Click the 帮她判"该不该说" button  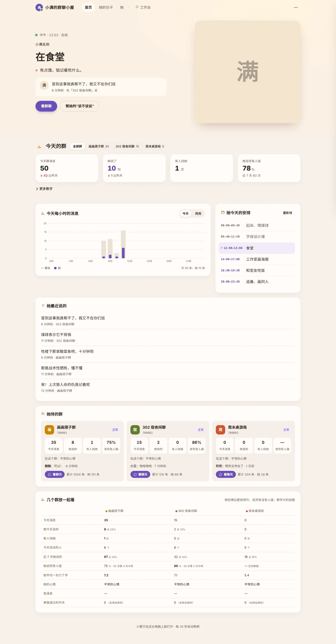pyautogui.click(x=80, y=106)
